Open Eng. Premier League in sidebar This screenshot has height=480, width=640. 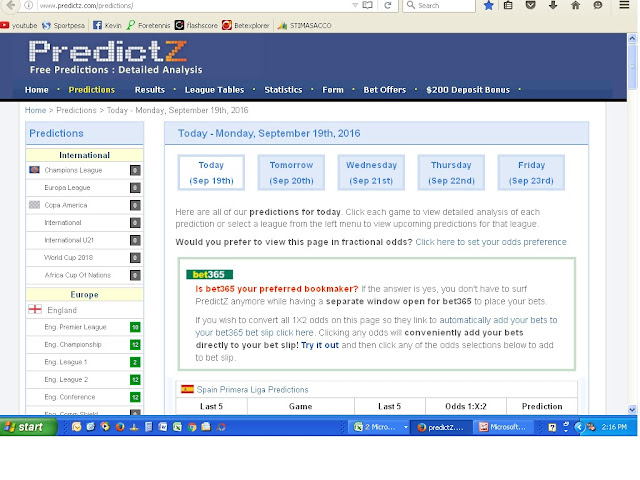(75, 327)
